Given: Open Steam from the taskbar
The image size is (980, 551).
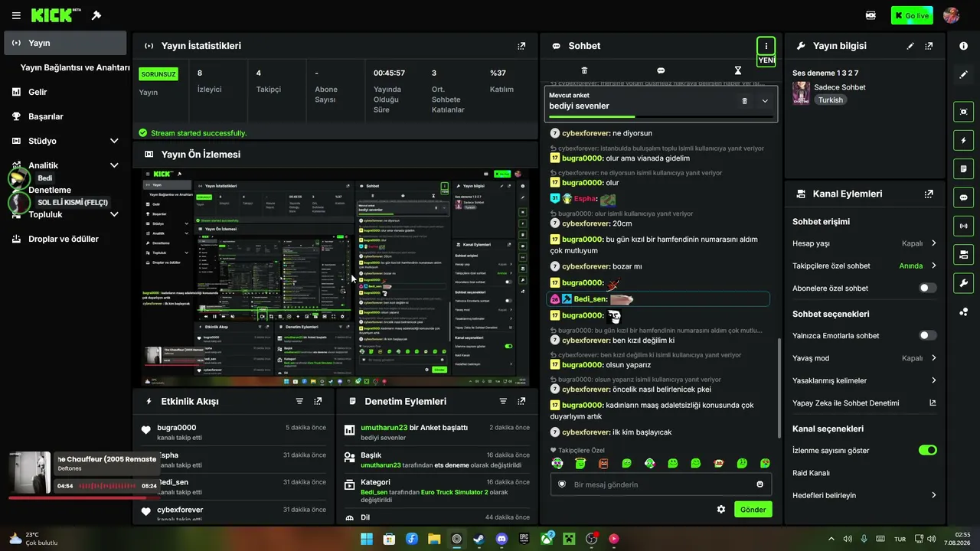Looking at the screenshot, I should (x=479, y=539).
